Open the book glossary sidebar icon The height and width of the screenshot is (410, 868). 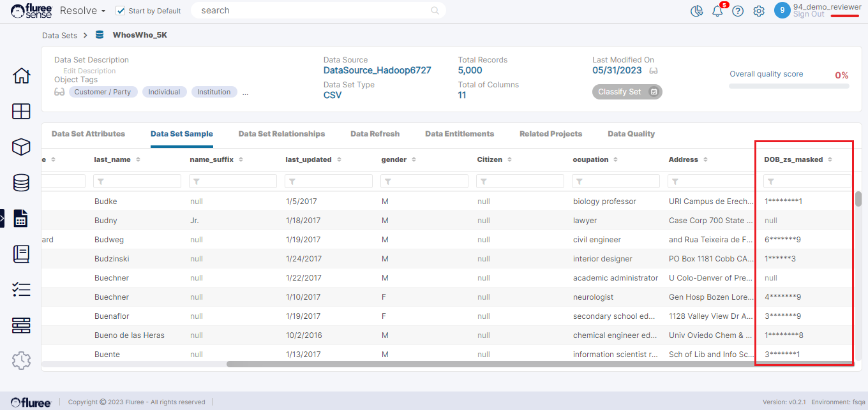tap(21, 254)
